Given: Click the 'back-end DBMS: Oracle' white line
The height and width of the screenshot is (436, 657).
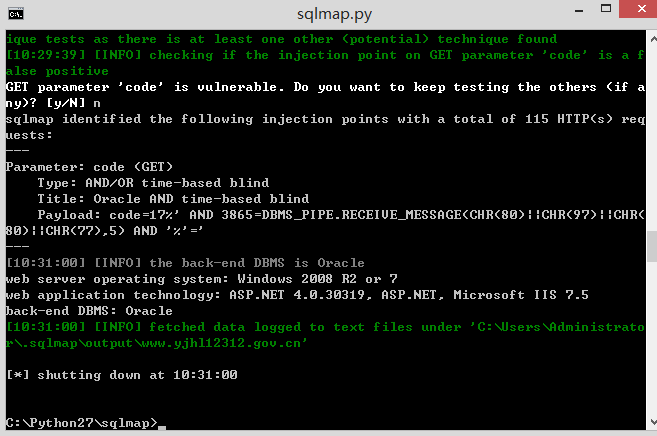Looking at the screenshot, I should coord(89,311).
